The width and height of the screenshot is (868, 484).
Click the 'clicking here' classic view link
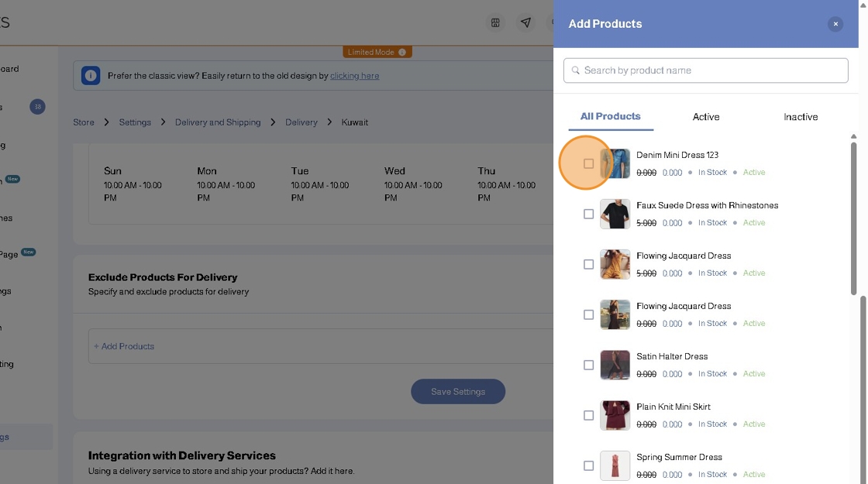pos(354,76)
